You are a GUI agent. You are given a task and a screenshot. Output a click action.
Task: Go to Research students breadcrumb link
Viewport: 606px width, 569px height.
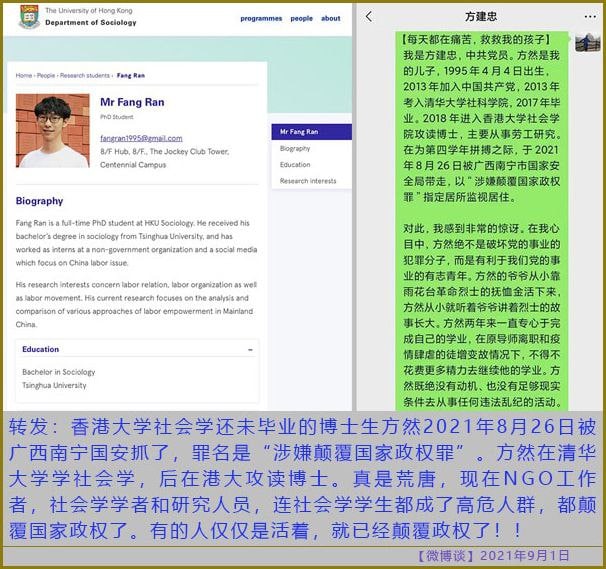(87, 75)
